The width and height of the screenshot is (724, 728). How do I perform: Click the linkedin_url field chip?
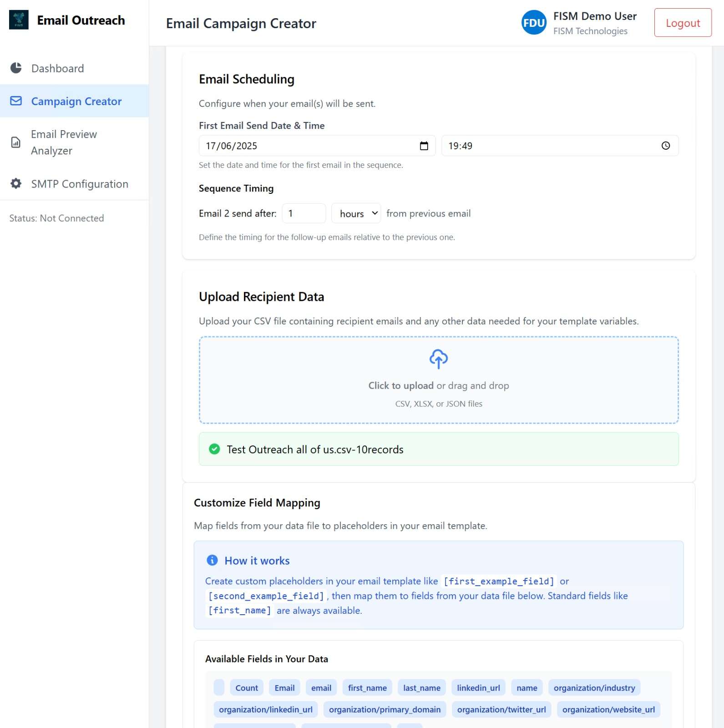click(478, 688)
